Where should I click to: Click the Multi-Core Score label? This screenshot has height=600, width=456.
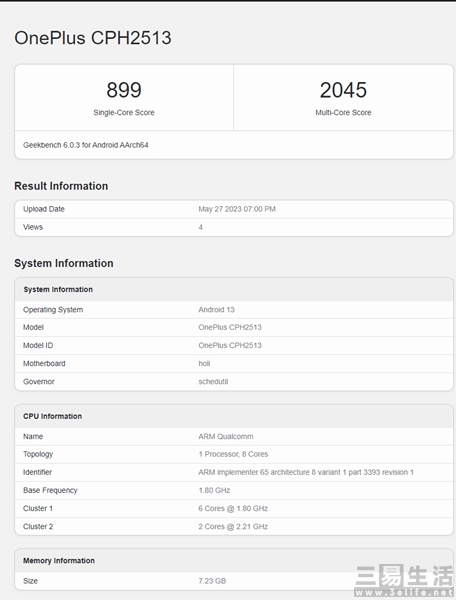[x=343, y=112]
